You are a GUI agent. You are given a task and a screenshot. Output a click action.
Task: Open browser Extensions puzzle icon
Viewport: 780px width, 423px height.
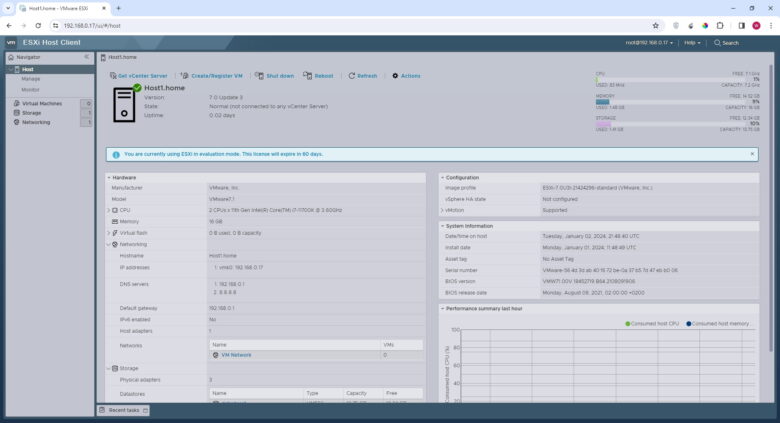(720, 26)
